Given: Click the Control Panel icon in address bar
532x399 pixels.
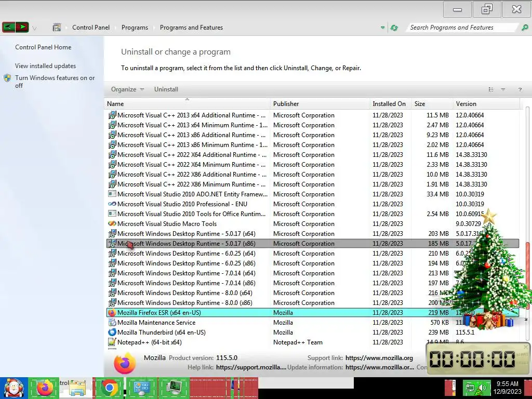Looking at the screenshot, I should 57,28.
